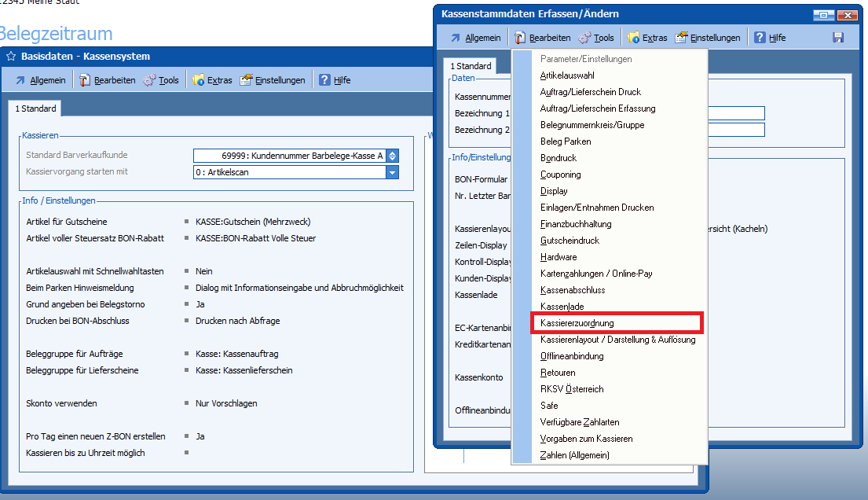Select Bondruck in the dropdown menu
The width and height of the screenshot is (868, 500).
point(559,158)
